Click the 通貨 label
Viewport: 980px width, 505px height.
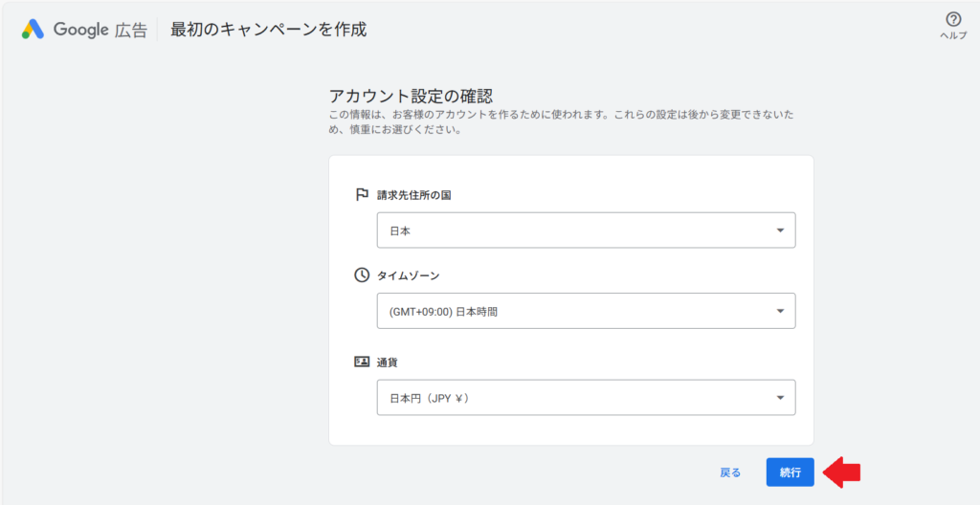387,362
